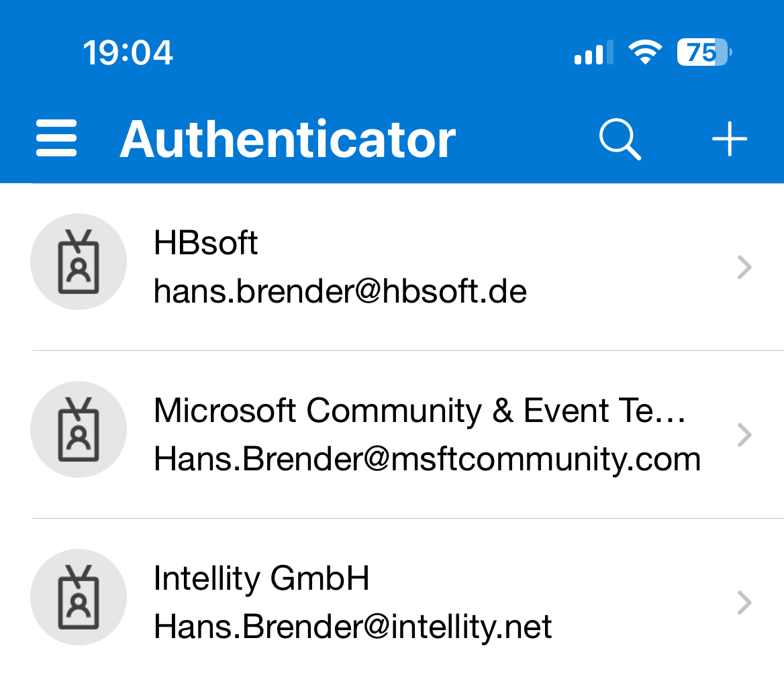
Task: Tap the cellular signal bars
Action: coord(593,52)
